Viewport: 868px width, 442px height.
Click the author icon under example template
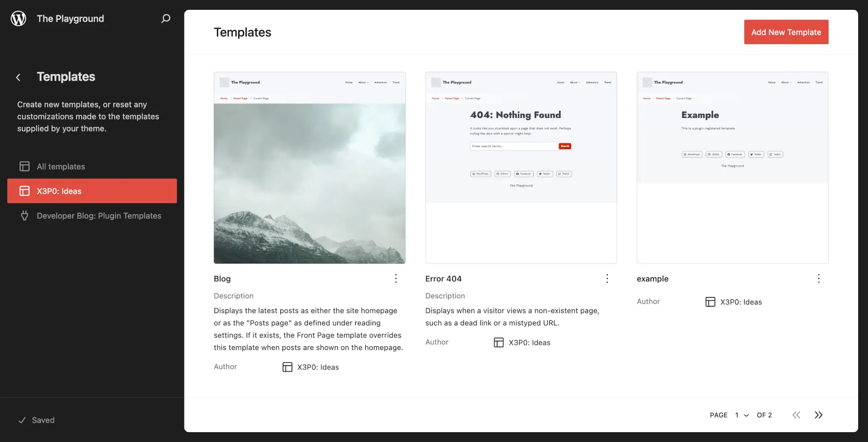coord(710,302)
